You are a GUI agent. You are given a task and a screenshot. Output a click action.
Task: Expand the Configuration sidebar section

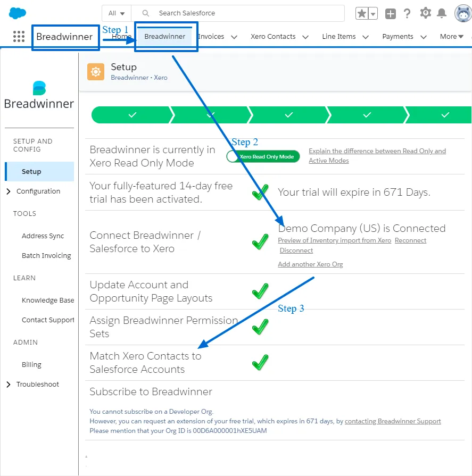point(9,191)
